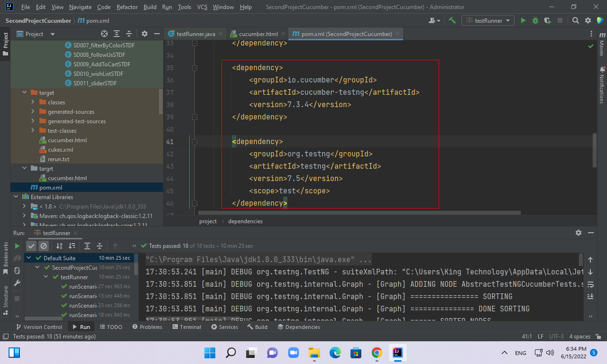Collapse the target folder

[24, 92]
